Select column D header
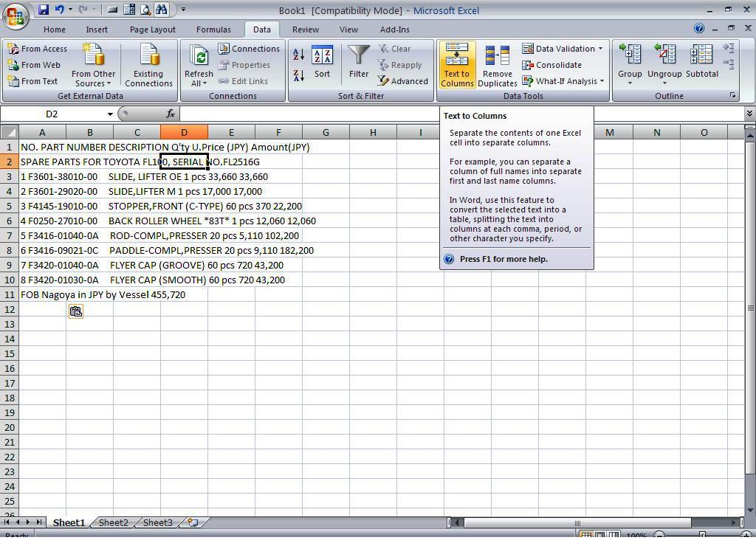The height and width of the screenshot is (543, 756). point(184,132)
